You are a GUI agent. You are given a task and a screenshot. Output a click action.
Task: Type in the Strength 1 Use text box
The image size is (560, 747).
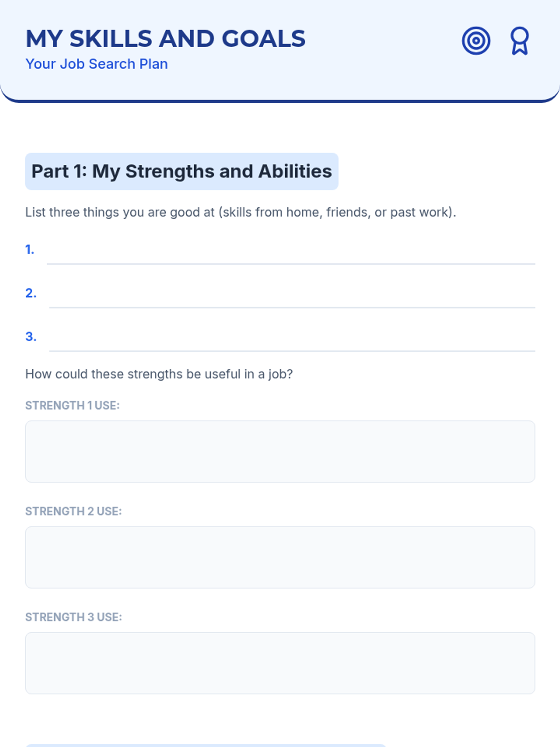click(x=280, y=451)
